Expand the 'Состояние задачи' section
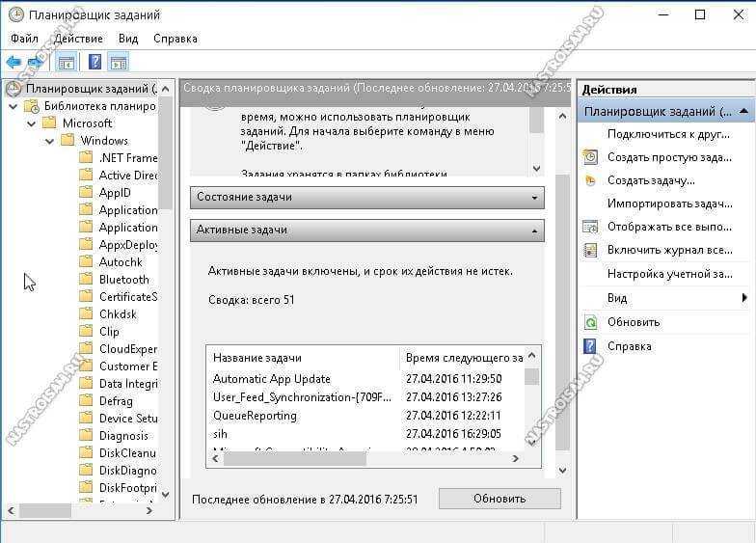Viewport: 756px width, 543px height. 534,198
